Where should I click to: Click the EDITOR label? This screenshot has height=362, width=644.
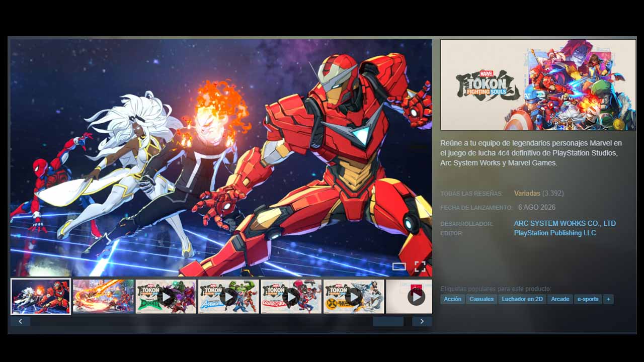[451, 234]
